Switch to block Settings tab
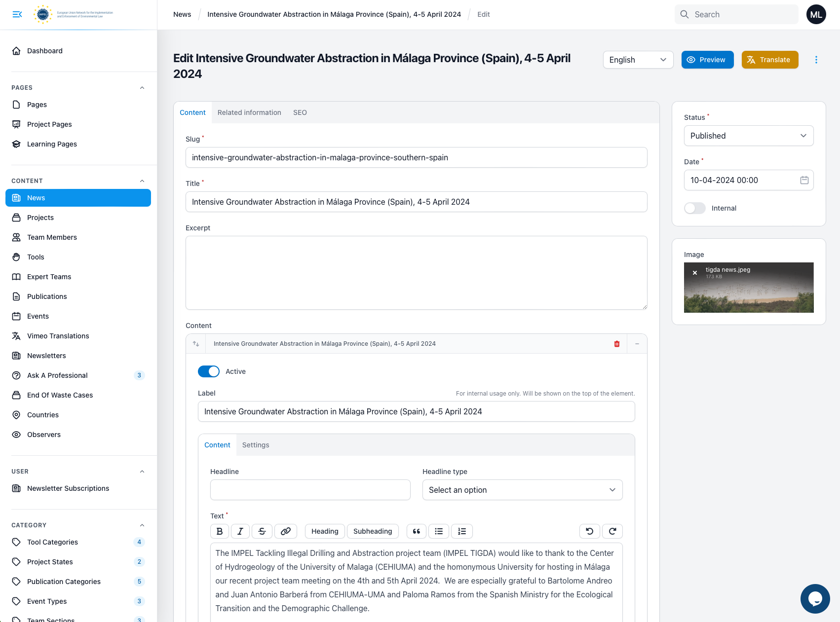 pyautogui.click(x=256, y=445)
